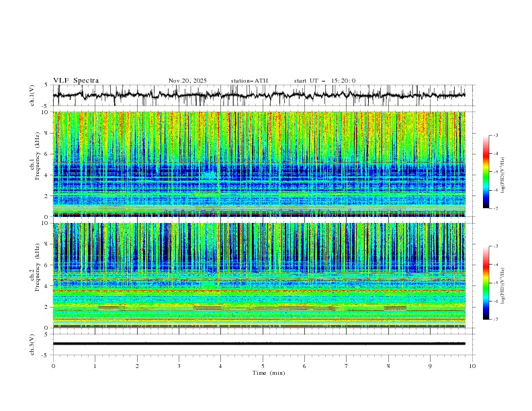
Task: Click the log(PSD) label beside lower color bar
Action: 503,286
